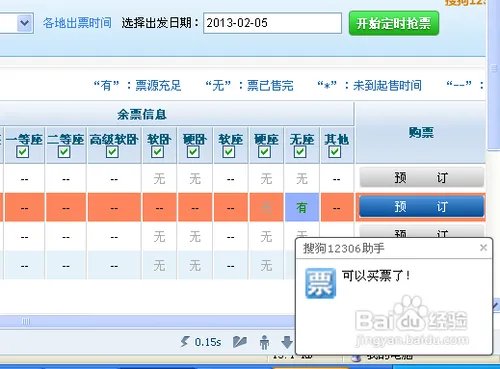500x369 pixels.
Task: Click the gray 预订 button in first row
Action: pyautogui.click(x=421, y=177)
